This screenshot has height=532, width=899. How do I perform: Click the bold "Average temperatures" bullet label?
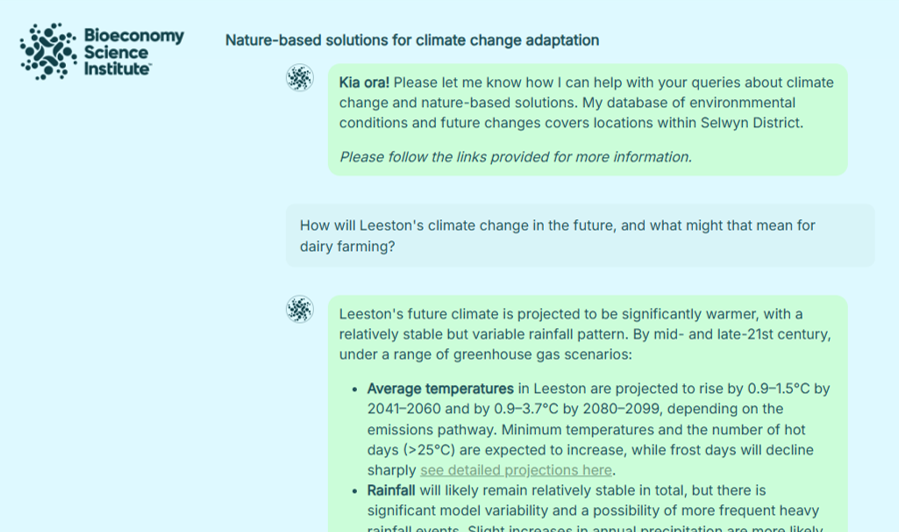point(440,389)
